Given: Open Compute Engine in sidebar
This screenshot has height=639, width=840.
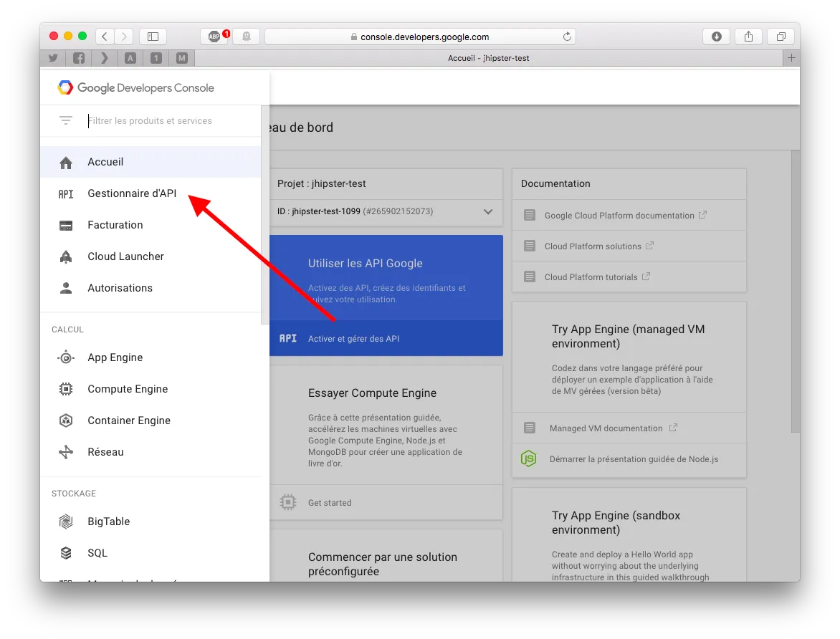Looking at the screenshot, I should click(151, 389).
